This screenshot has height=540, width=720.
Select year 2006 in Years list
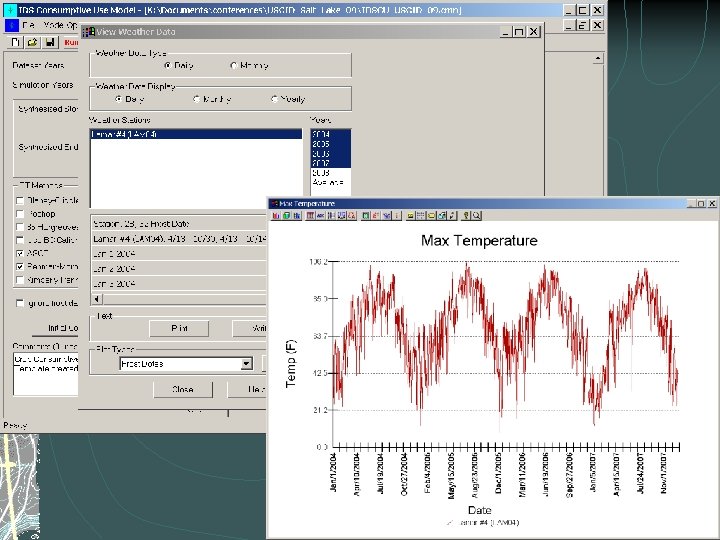pyautogui.click(x=331, y=153)
